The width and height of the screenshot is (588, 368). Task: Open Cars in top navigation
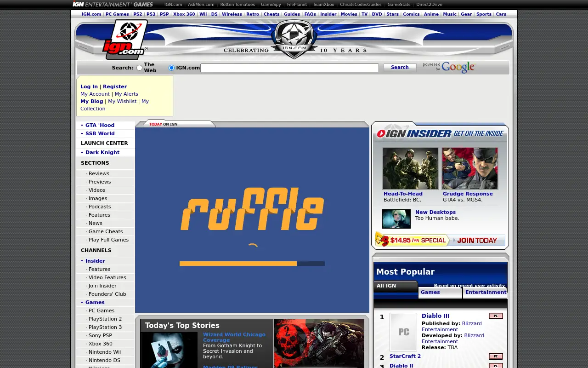point(501,14)
